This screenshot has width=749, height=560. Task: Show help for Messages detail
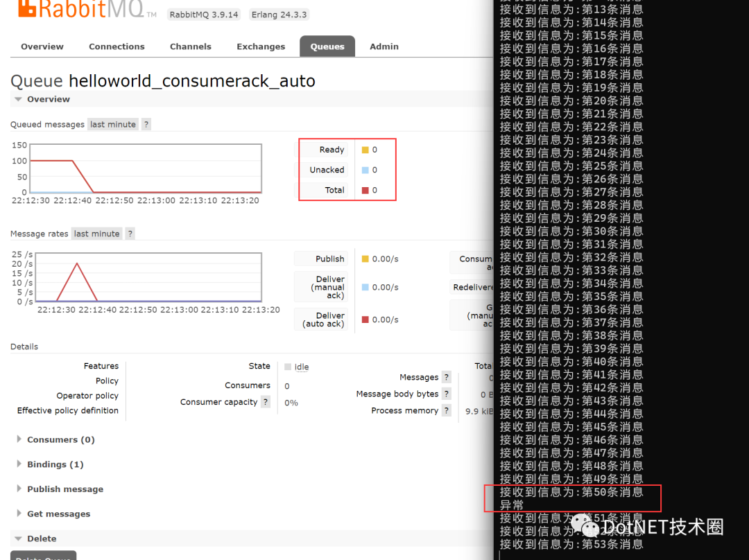point(446,377)
